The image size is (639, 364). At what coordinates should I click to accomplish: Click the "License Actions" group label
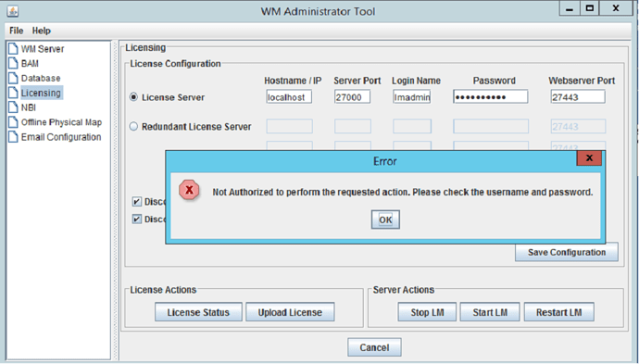163,290
